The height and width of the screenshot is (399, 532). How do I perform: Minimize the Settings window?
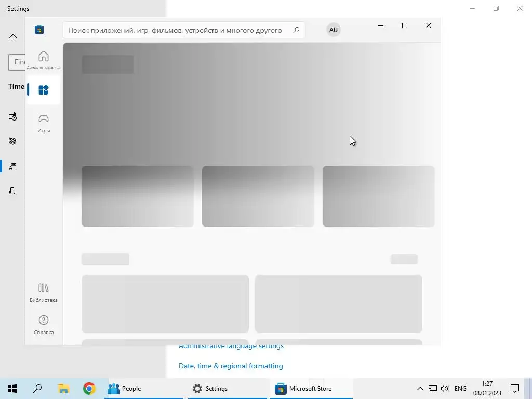click(x=472, y=8)
